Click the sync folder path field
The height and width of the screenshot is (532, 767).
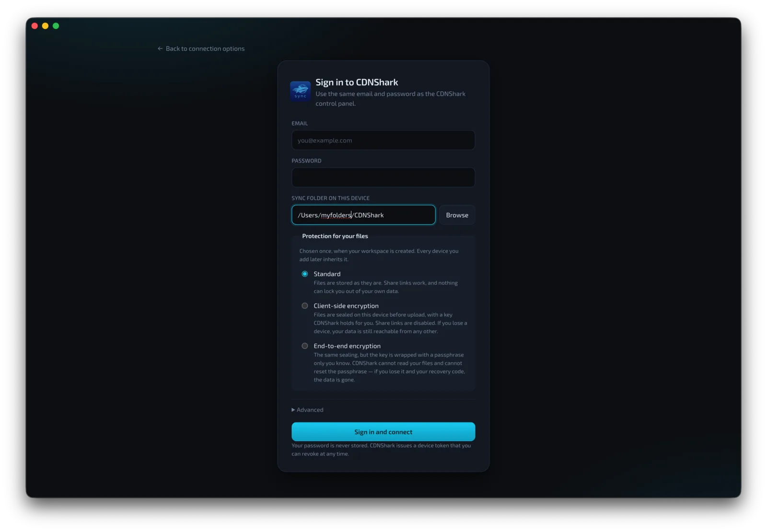pos(363,215)
